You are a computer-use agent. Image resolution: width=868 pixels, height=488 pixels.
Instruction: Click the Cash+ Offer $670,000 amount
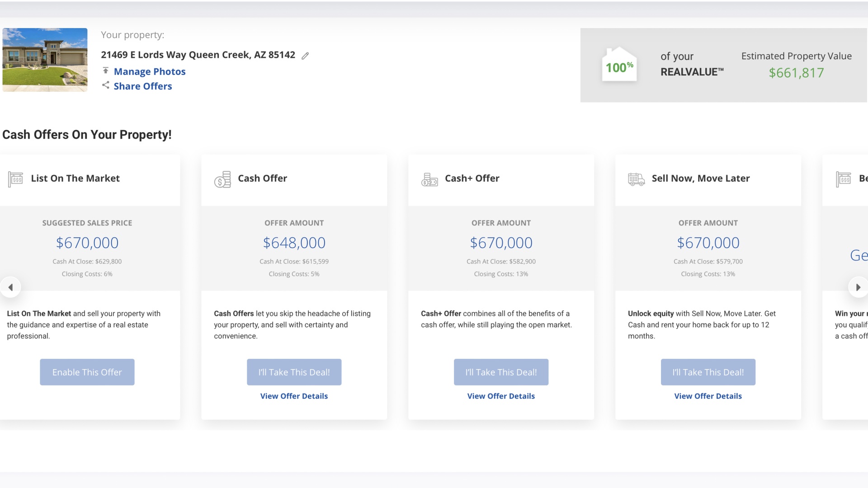501,243
